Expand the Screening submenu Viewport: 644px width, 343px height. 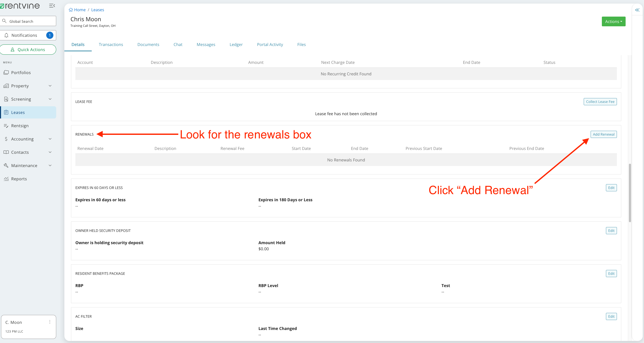point(50,99)
